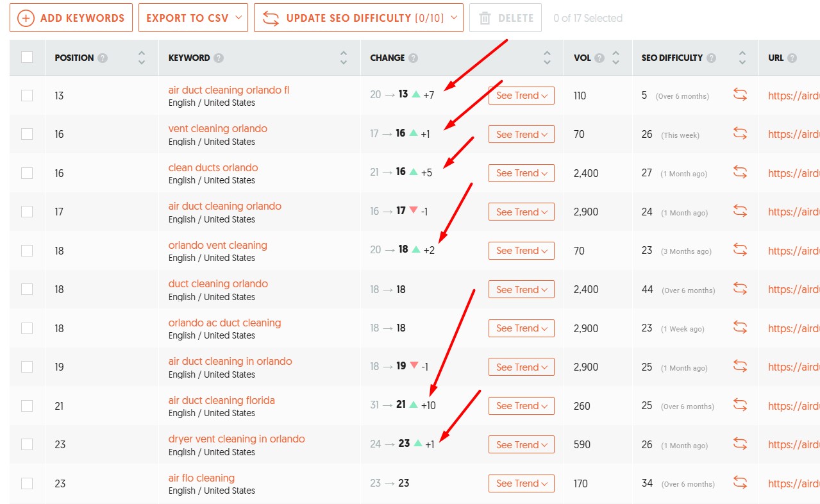Check the 'air duct cleaning florida' row checkbox

coord(27,406)
